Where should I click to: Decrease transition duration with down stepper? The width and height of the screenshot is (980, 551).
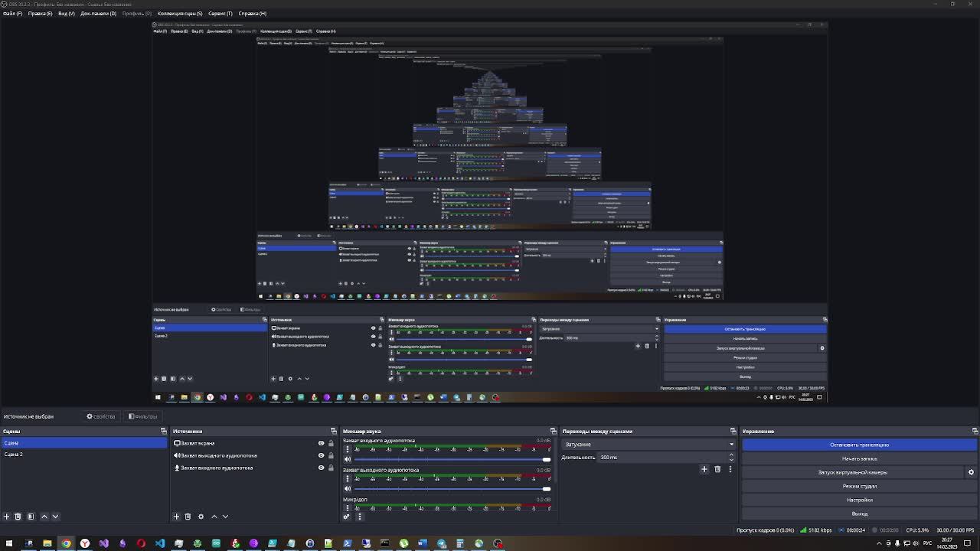(730, 460)
